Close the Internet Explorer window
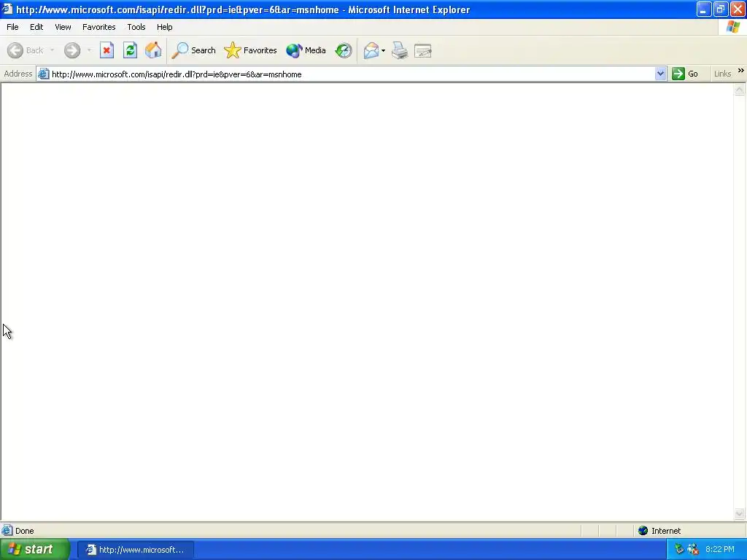This screenshot has height=560, width=747. (738, 9)
